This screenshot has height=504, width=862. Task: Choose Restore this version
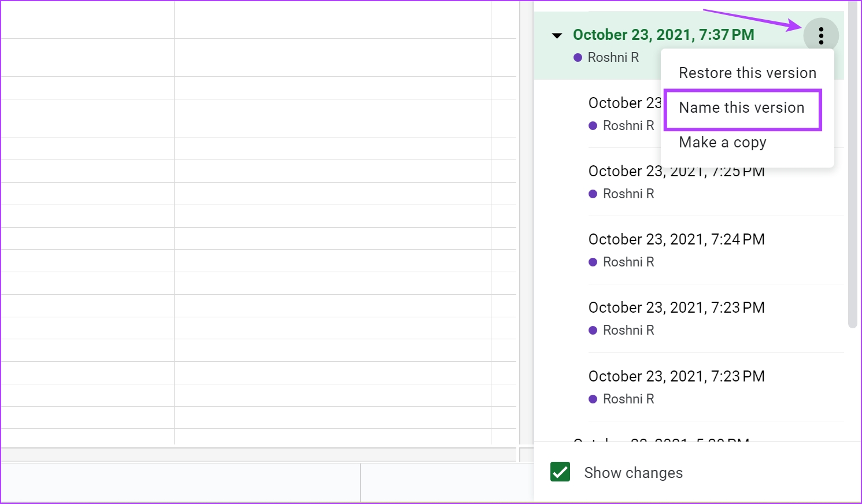[x=748, y=73]
